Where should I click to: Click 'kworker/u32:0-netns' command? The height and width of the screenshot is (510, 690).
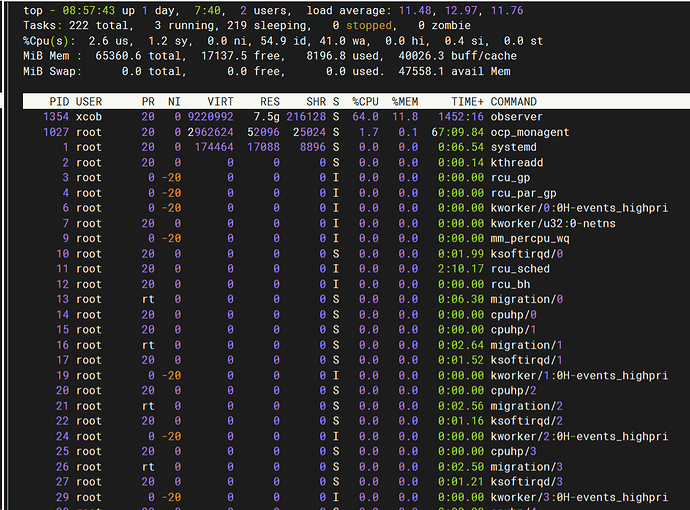(553, 223)
